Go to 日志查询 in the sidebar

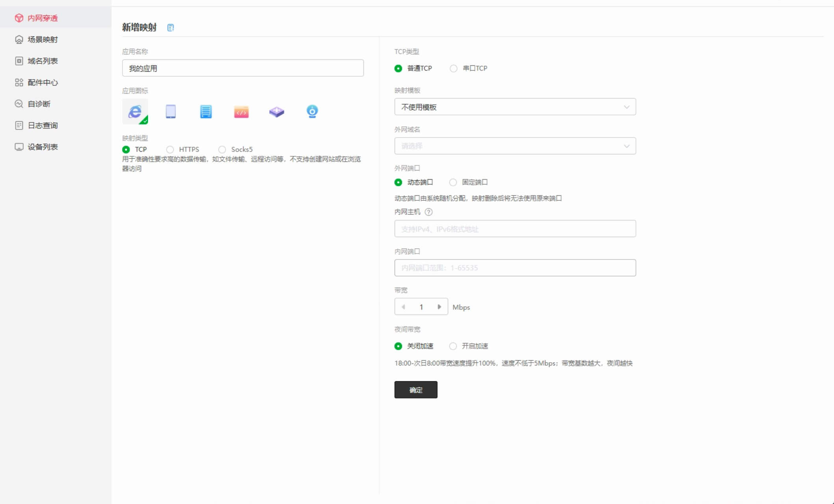[x=43, y=126]
